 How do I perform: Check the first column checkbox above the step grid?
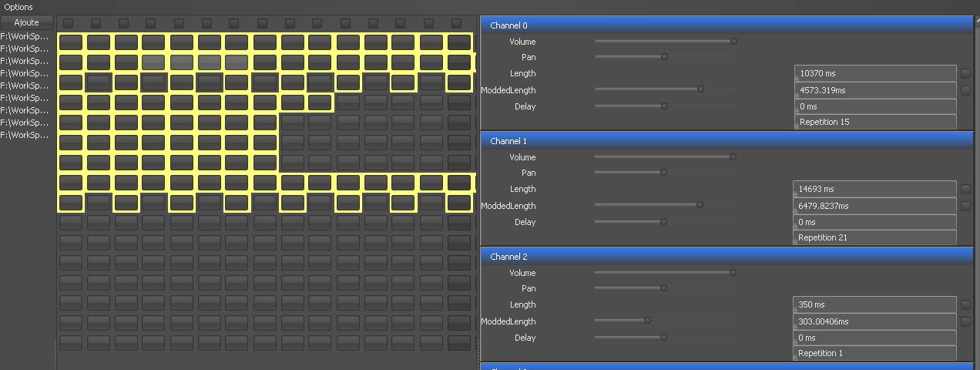coord(69,23)
